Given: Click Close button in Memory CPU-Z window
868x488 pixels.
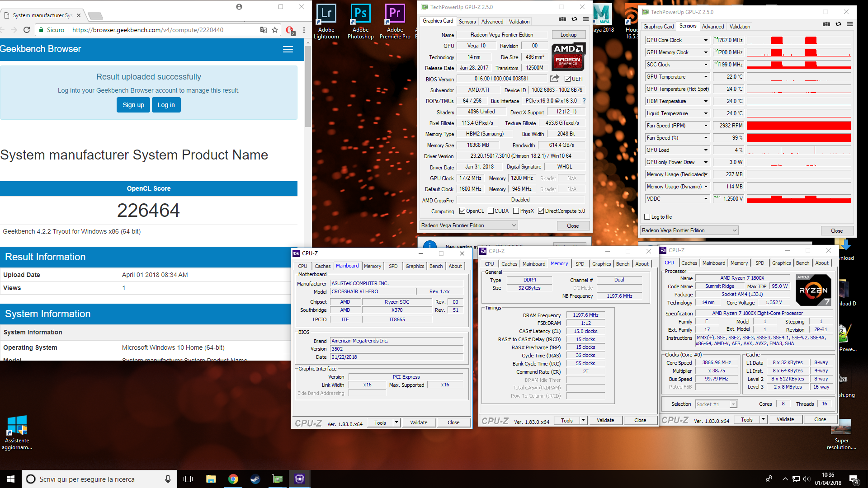Looking at the screenshot, I should (640, 420).
